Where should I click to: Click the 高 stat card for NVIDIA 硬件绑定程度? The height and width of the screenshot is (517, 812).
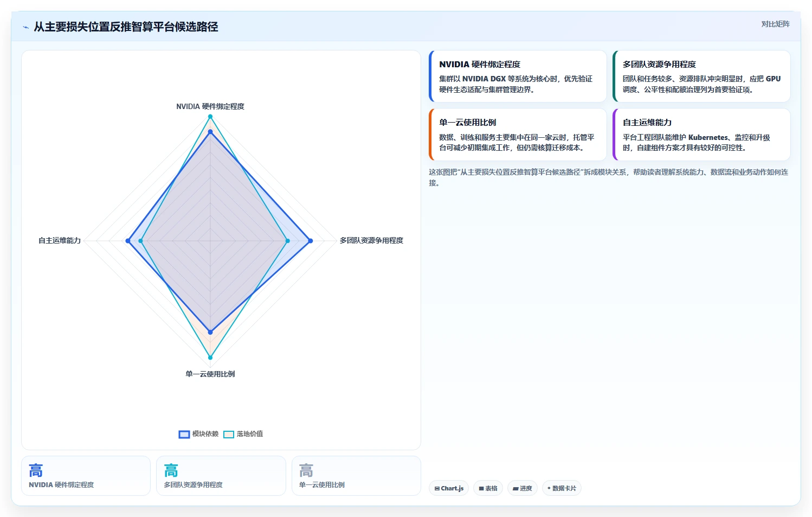[x=86, y=476]
